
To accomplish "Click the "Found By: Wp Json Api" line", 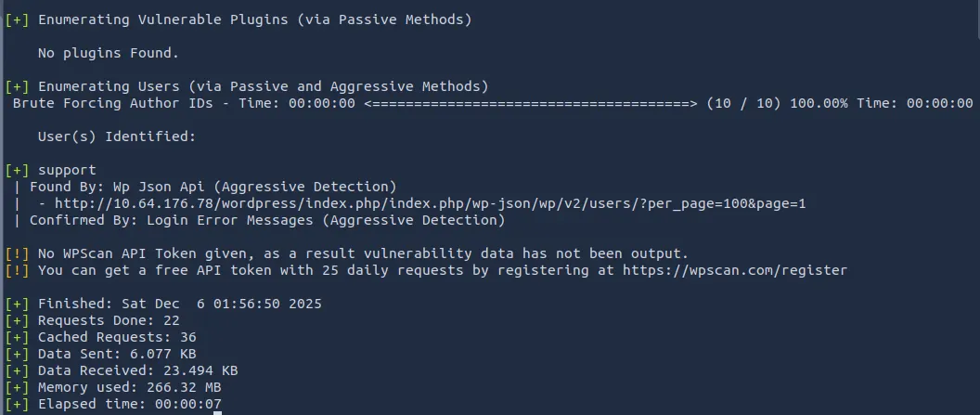I will click(213, 187).
